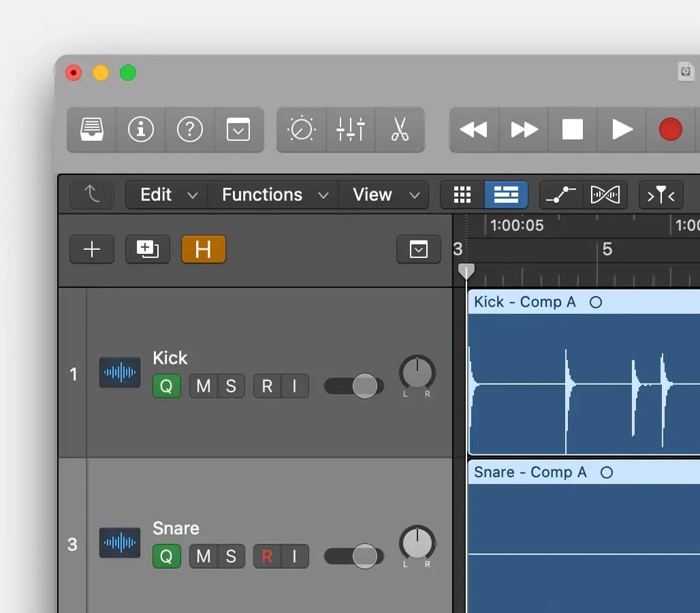Duplicate the selected track

click(x=147, y=249)
